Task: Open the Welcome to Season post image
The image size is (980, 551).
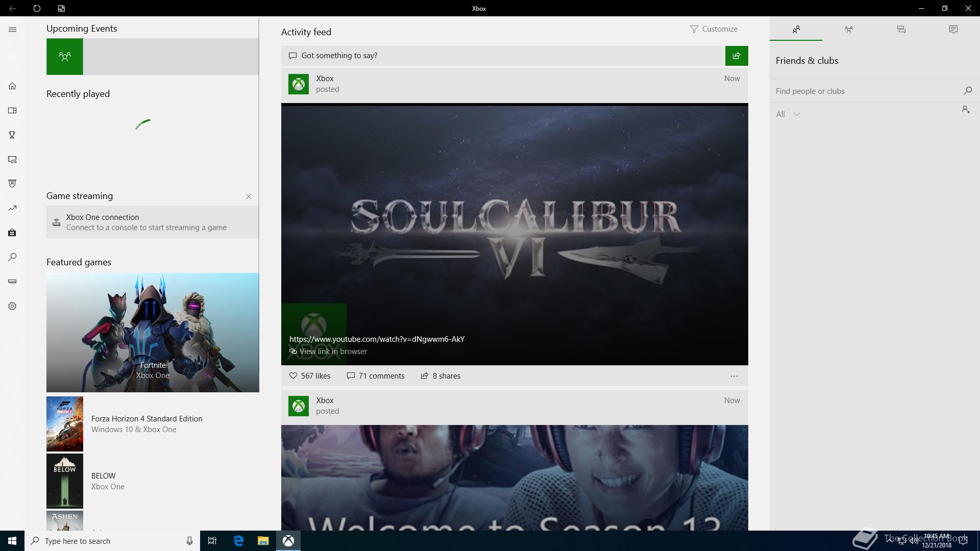Action: (x=514, y=478)
